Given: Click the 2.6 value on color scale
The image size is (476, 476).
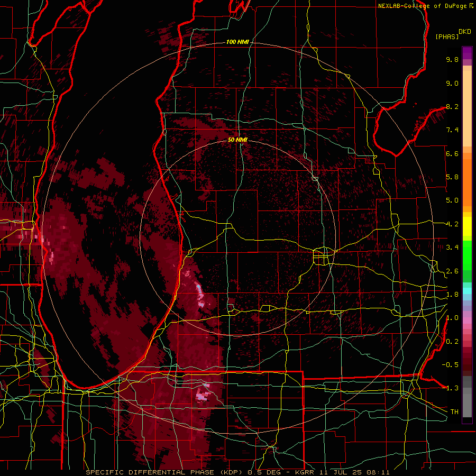Looking at the screenshot, I should click(x=452, y=271).
